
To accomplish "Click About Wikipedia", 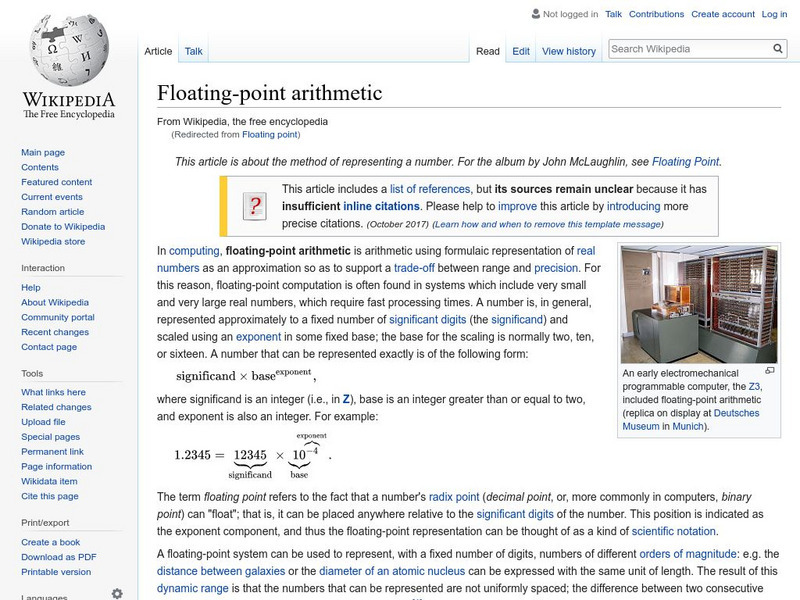I will tap(55, 302).
